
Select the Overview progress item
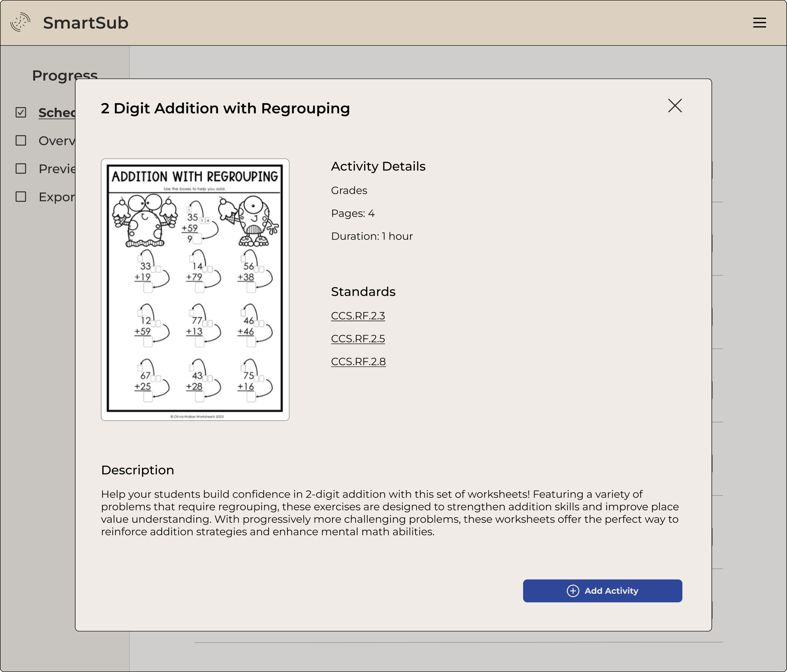click(x=57, y=141)
